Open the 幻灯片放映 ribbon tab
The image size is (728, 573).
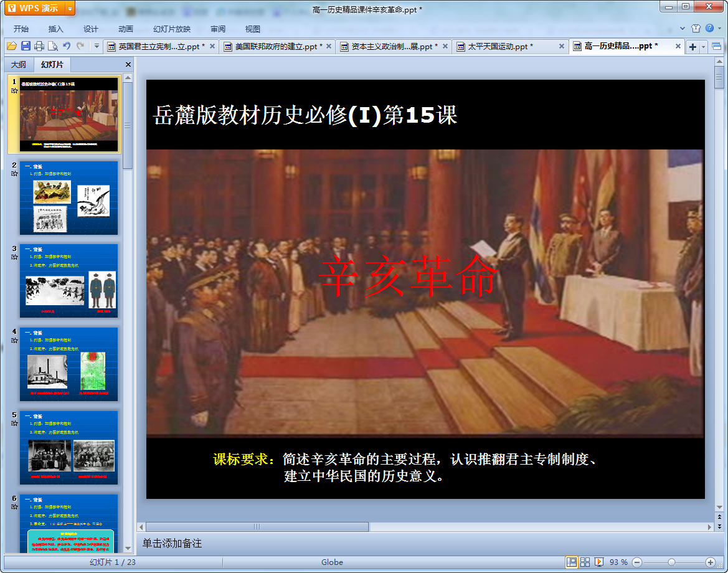click(x=172, y=29)
